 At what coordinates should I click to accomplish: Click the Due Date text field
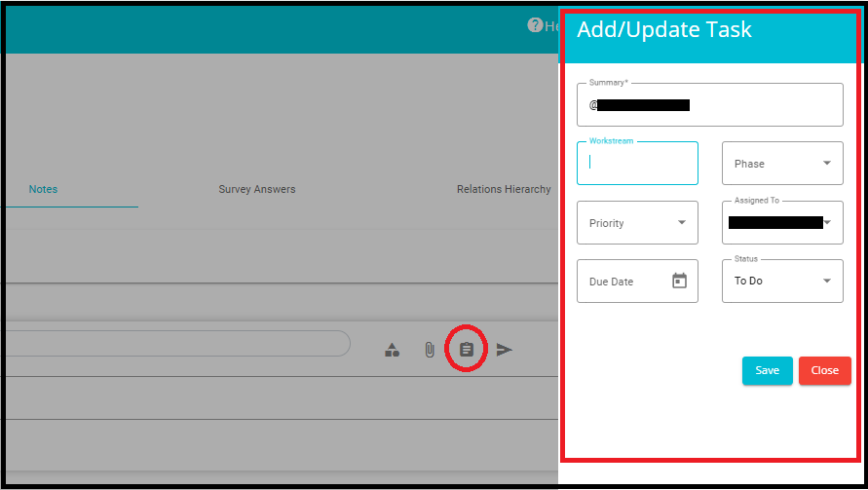tap(623, 282)
